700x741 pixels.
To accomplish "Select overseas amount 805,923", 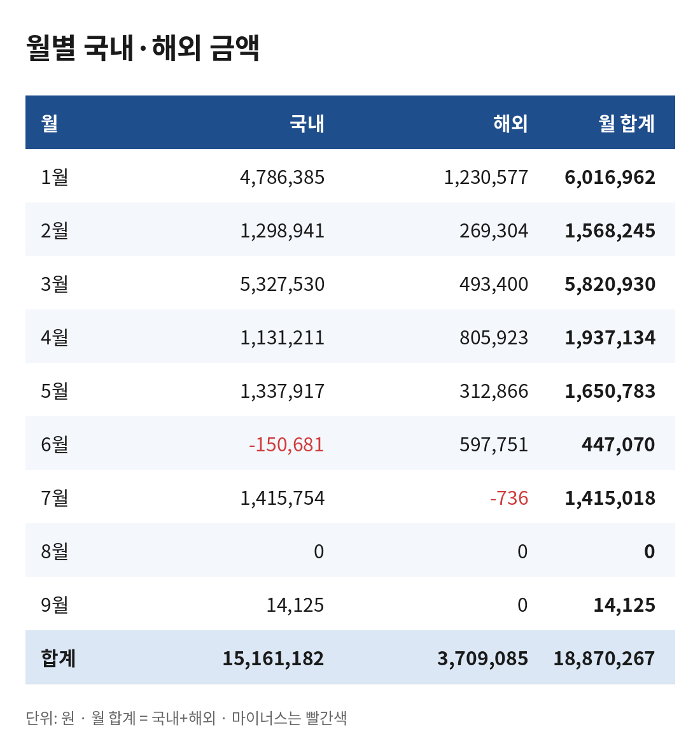I will coord(494,337).
